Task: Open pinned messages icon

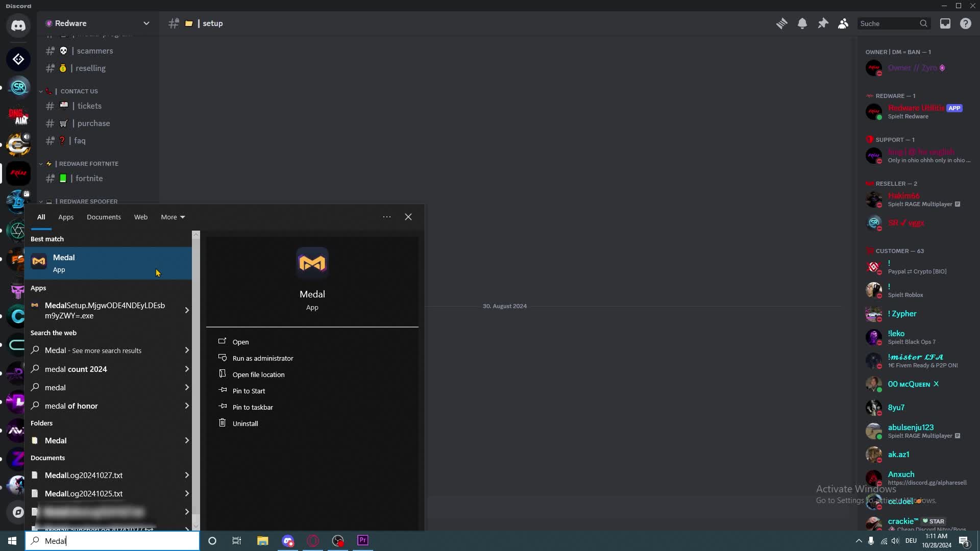Action: 823,23
